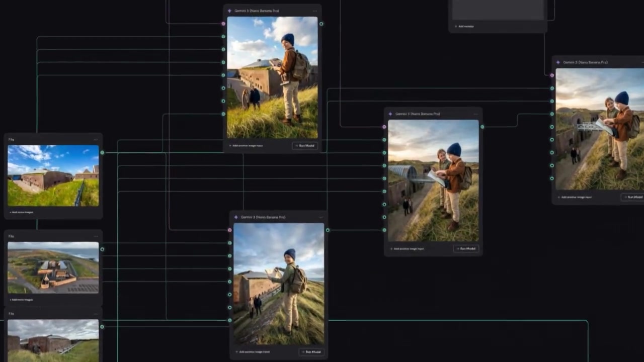
Task: Select generated image of two kids near tunnel
Action: 433,180
